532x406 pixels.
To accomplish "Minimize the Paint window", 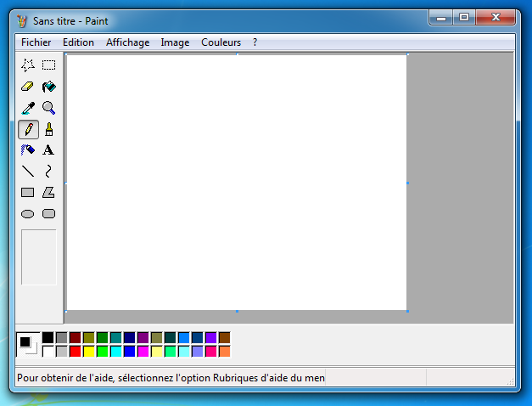I will 440,18.
